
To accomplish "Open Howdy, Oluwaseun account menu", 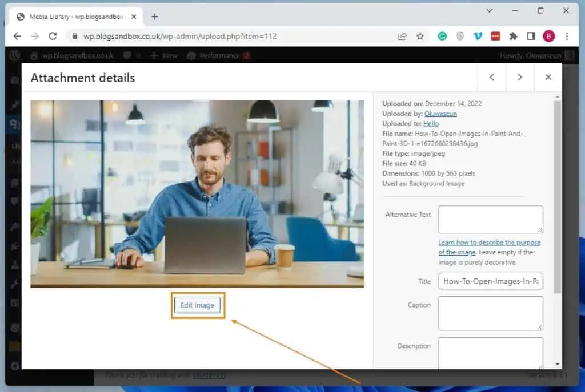I will tap(536, 56).
